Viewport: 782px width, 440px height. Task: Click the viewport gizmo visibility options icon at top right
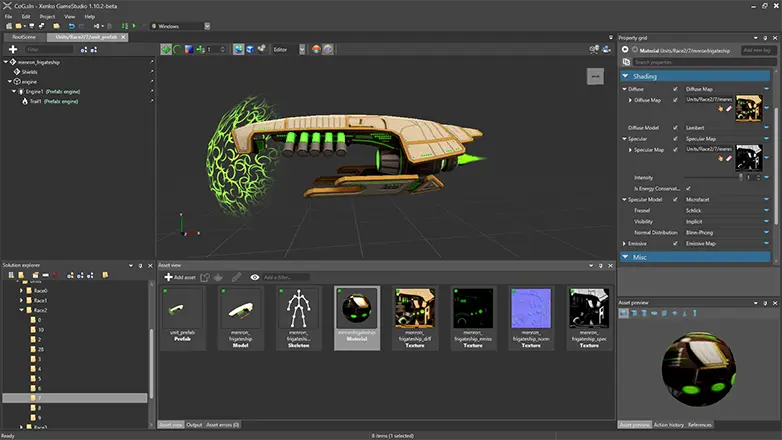(594, 49)
